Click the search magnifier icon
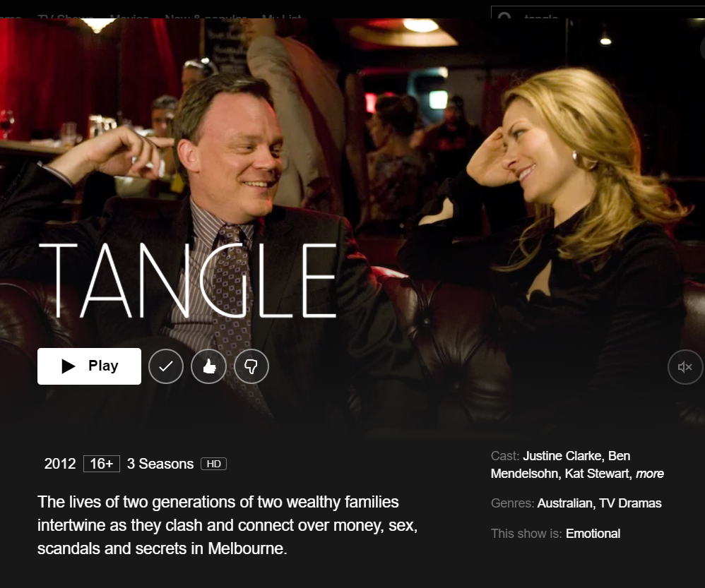 pyautogui.click(x=505, y=16)
